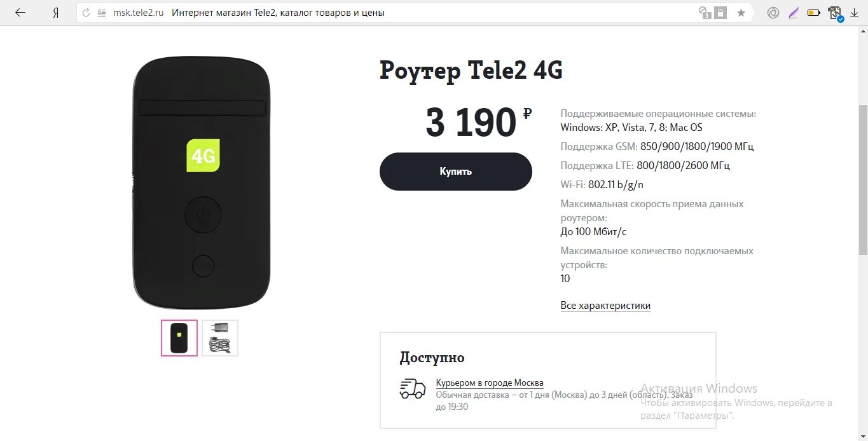Click the browser back arrow
Screen dimensions: 868x441
pyautogui.click(x=20, y=13)
